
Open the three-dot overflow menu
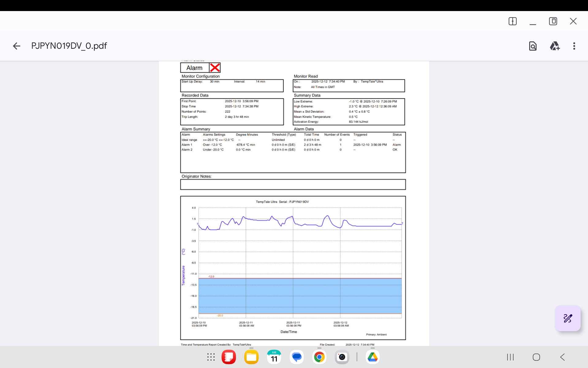(x=574, y=46)
